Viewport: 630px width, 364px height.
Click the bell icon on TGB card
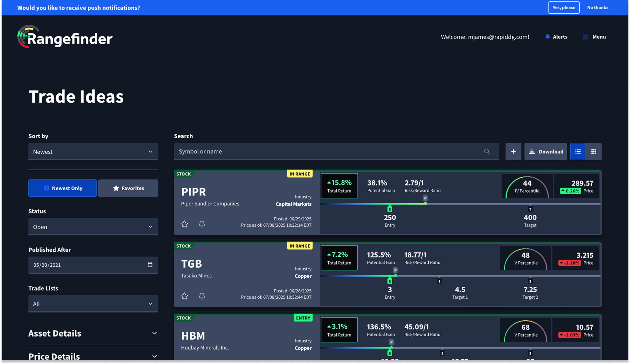[202, 296]
